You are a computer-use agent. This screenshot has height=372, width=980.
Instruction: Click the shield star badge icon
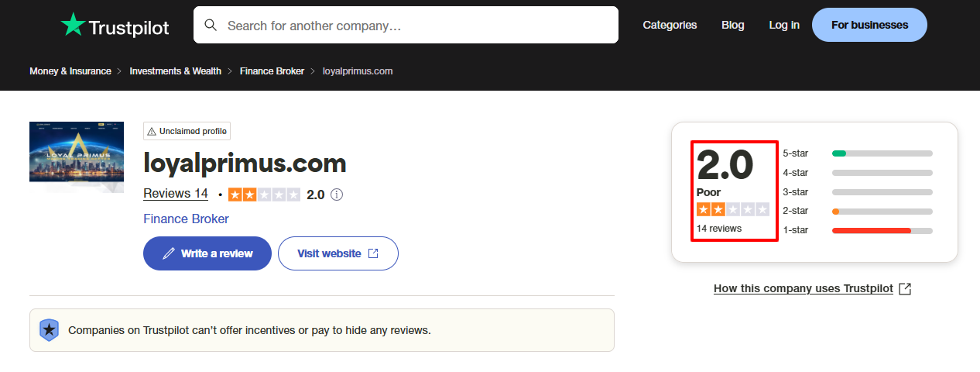point(50,330)
